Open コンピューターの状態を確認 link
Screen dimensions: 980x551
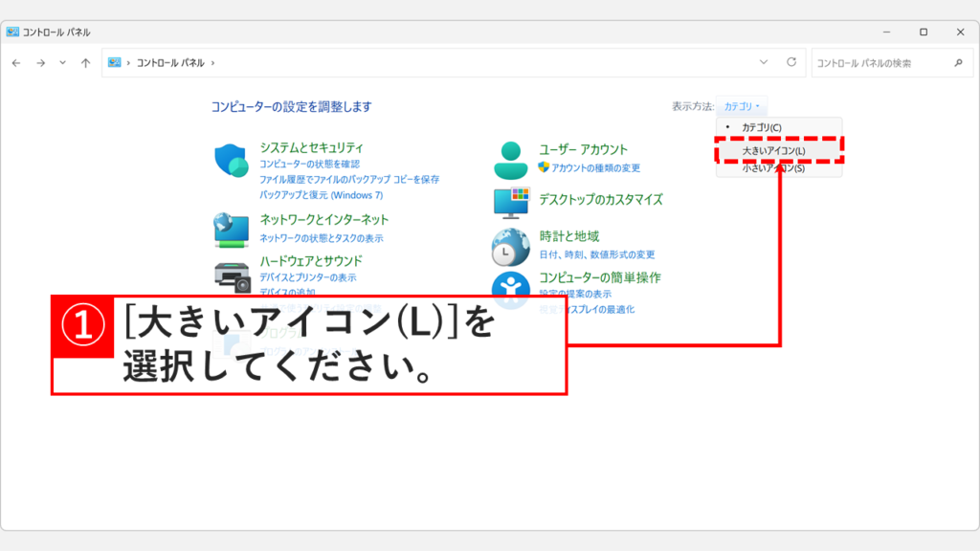[x=309, y=164]
